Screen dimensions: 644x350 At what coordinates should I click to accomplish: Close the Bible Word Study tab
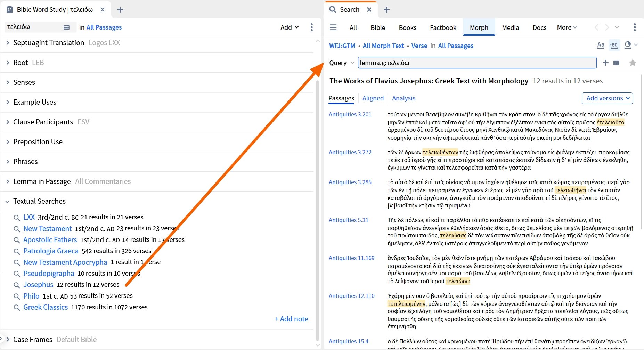(x=103, y=10)
